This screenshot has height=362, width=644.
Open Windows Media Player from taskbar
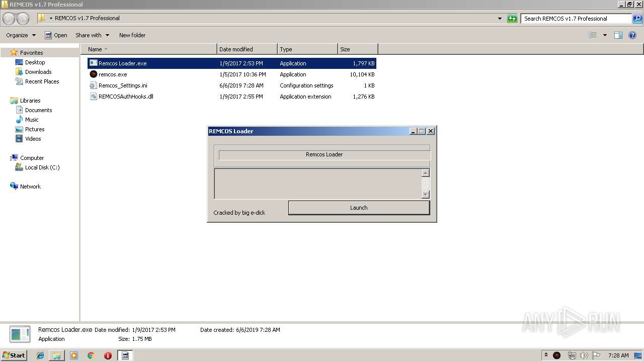[74, 355]
